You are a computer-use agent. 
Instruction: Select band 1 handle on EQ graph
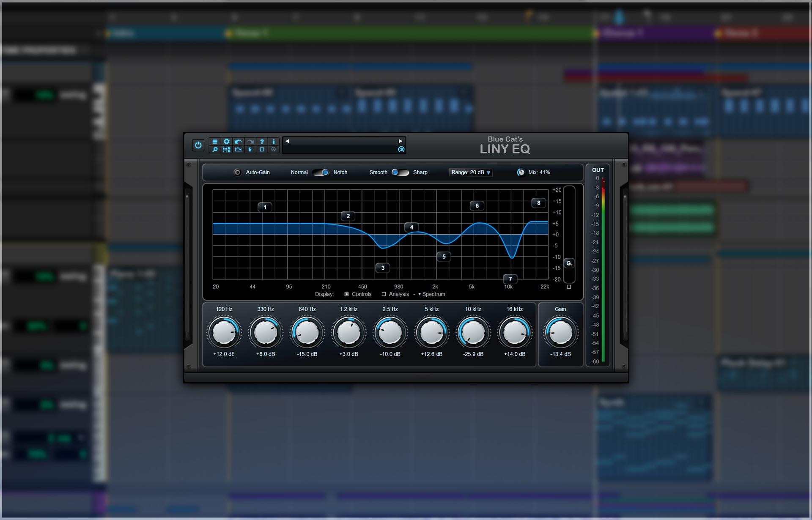tap(265, 207)
